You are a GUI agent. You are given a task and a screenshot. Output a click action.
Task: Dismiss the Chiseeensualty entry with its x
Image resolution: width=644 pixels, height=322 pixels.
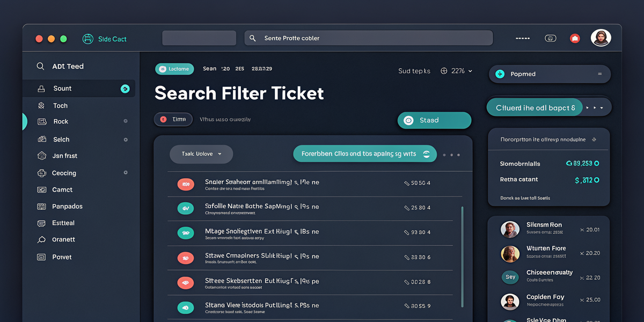[582, 278]
